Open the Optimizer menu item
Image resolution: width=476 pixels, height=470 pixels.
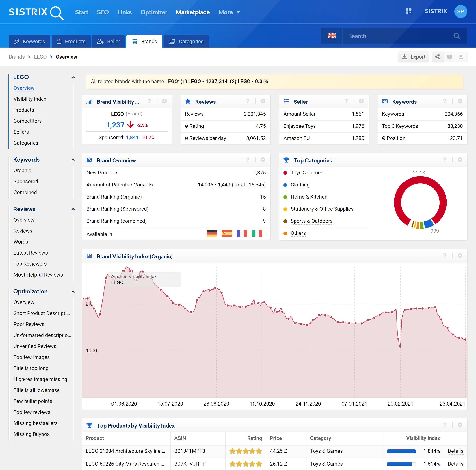coord(154,12)
